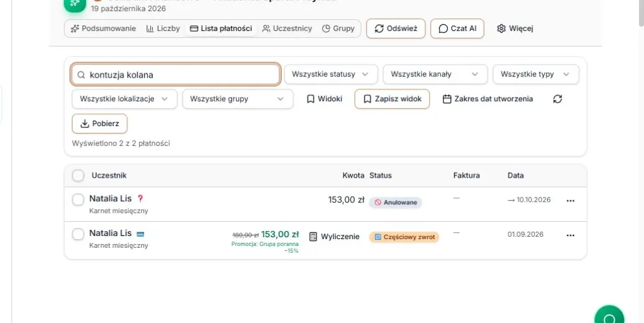Screen dimensions: 644x323
Task: Open row menu for the 10.10.2026 payment
Action: click(x=571, y=201)
